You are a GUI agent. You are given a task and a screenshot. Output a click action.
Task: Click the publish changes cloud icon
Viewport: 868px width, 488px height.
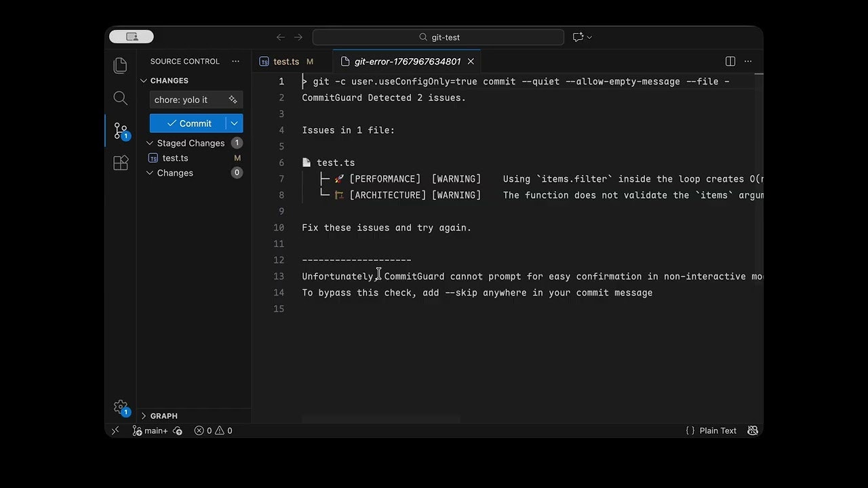coord(177,430)
